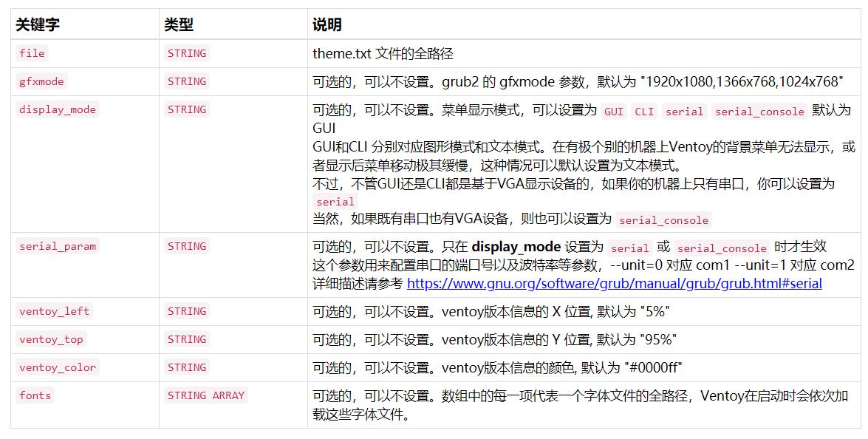The width and height of the screenshot is (868, 439).
Task: Click the STRING label beside file keyword
Action: tap(185, 52)
